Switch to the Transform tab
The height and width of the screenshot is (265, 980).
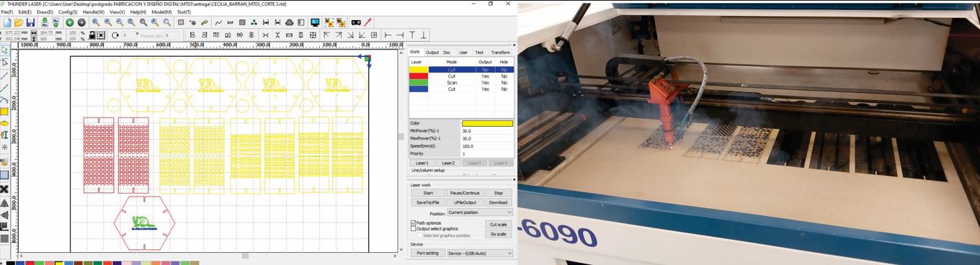[x=500, y=53]
